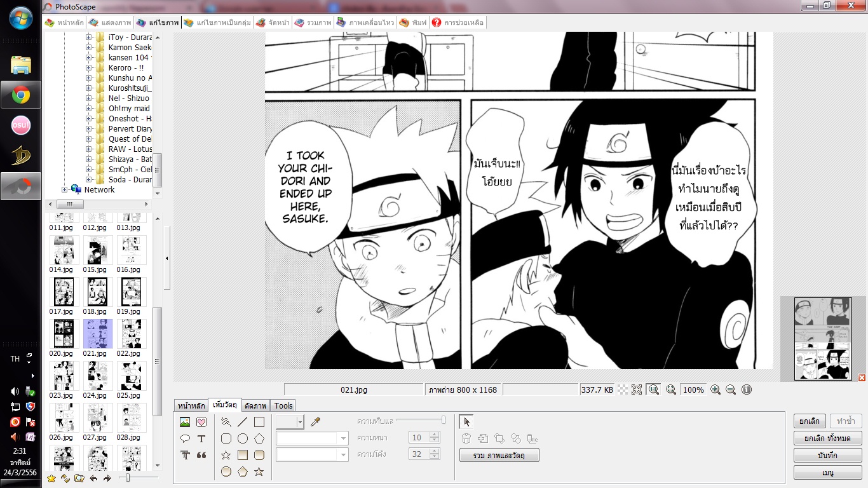Image resolution: width=868 pixels, height=488 pixels.
Task: Choose the filled pentagon shape tool
Action: 242,471
